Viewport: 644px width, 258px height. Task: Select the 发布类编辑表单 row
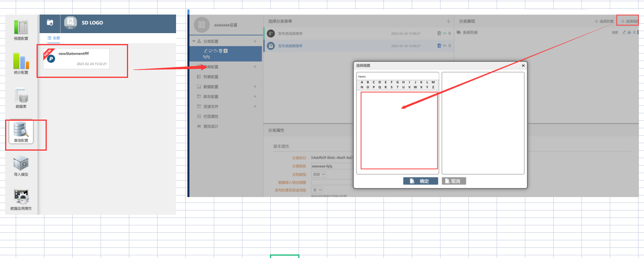pos(358,46)
